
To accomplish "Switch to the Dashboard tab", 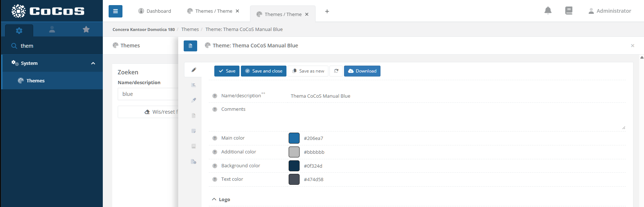I will click(x=155, y=11).
